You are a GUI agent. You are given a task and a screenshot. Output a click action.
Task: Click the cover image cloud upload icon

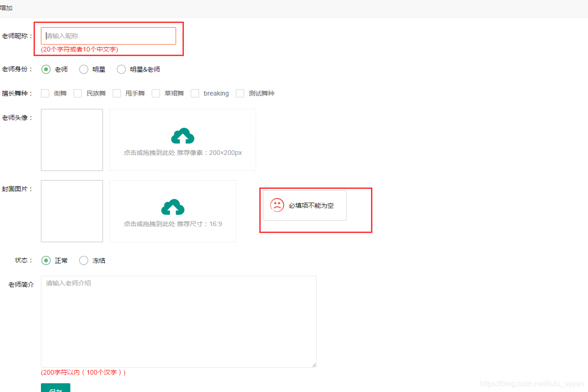pyautogui.click(x=172, y=207)
